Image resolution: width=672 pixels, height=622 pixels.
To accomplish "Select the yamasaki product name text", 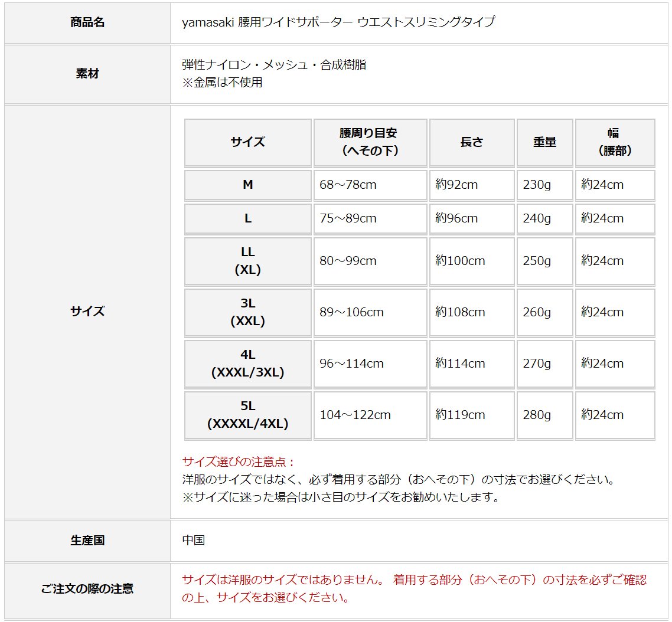I will (338, 22).
